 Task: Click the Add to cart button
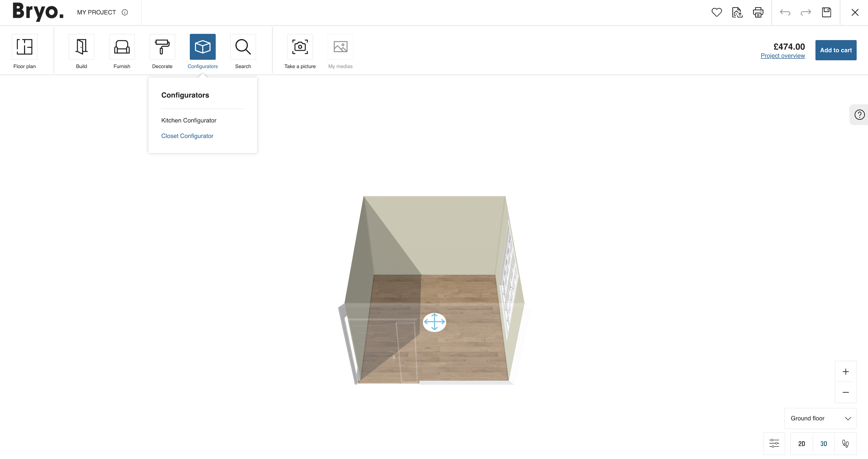click(x=835, y=49)
